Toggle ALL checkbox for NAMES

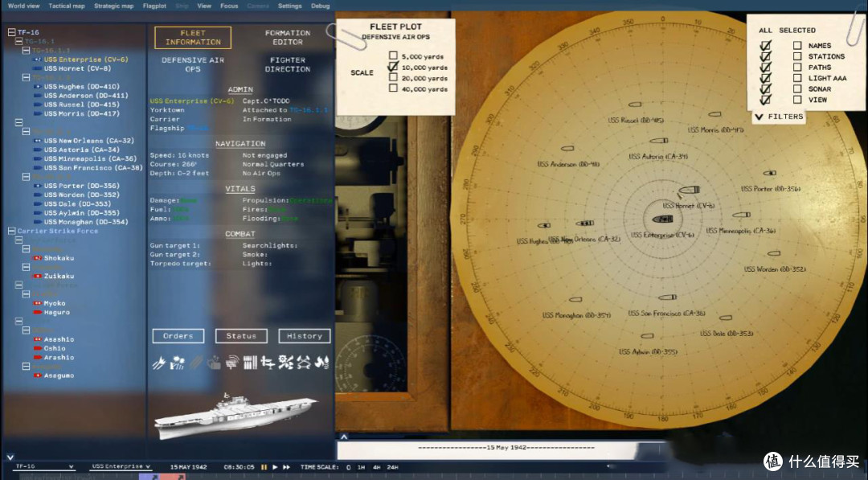click(766, 45)
